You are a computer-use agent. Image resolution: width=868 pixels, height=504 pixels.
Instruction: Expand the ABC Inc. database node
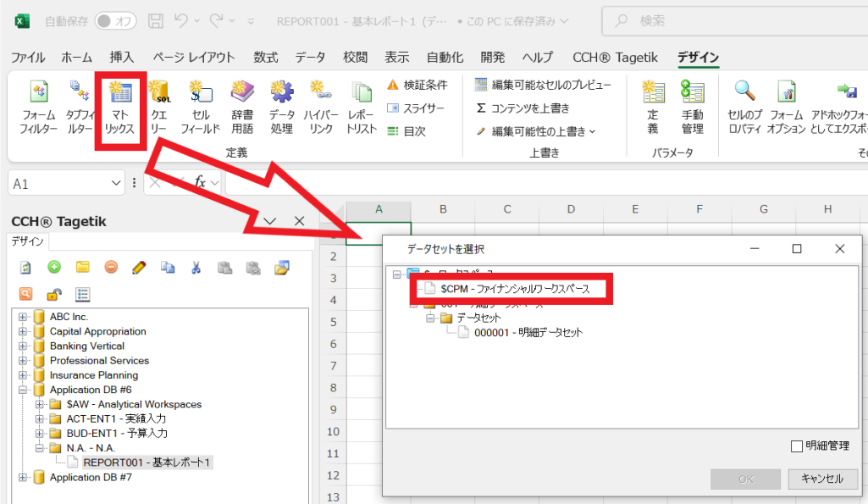pyautogui.click(x=23, y=317)
